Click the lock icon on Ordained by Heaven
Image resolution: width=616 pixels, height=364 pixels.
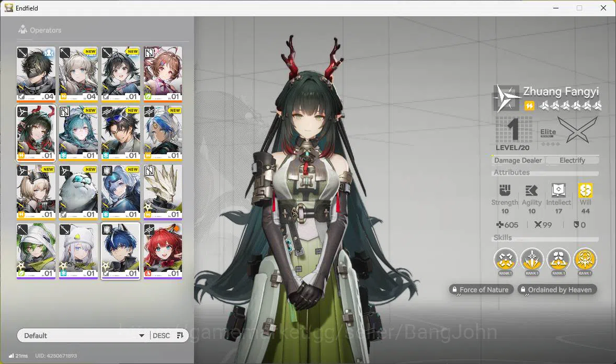click(x=523, y=289)
